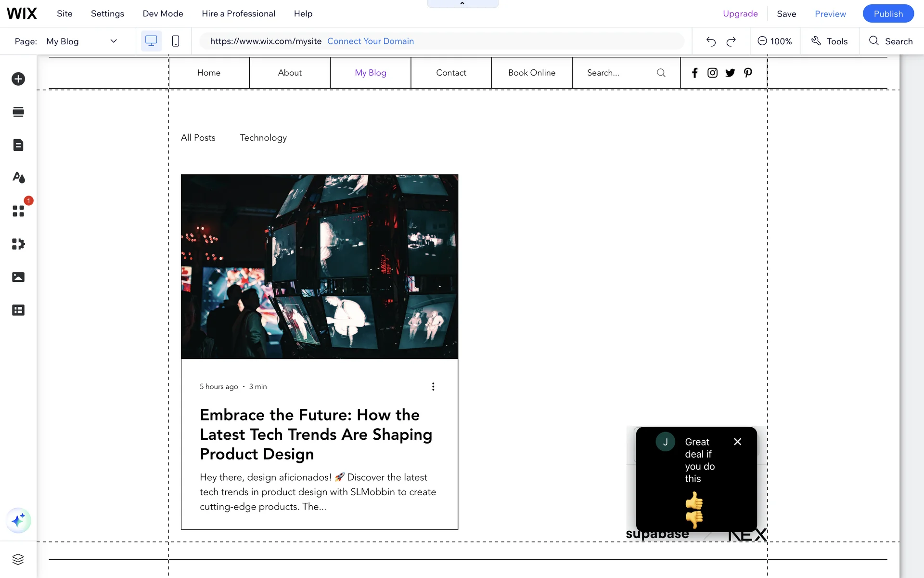Click the Pinterest social icon
Viewport: 924px width, 578px height.
[748, 73]
